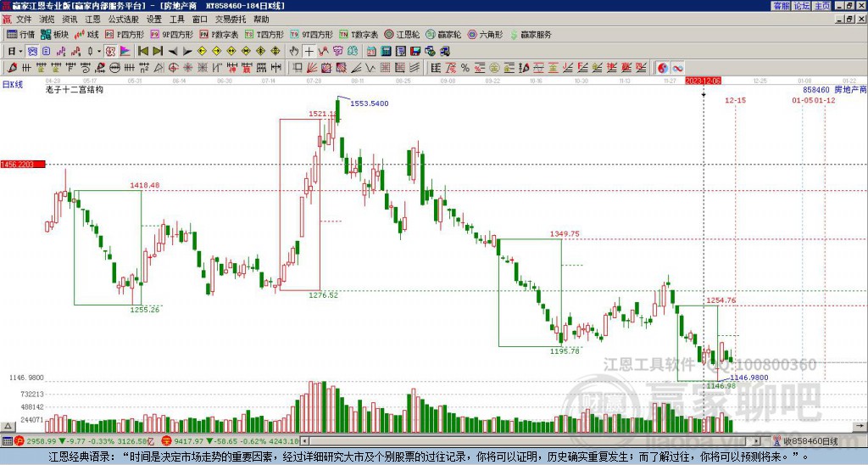Click the 深 Shenzhen index status icon

tap(165, 441)
